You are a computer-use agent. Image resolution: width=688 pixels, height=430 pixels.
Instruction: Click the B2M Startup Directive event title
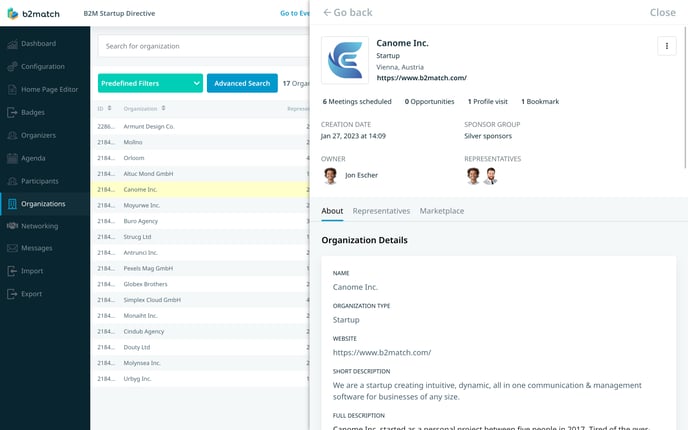click(119, 14)
